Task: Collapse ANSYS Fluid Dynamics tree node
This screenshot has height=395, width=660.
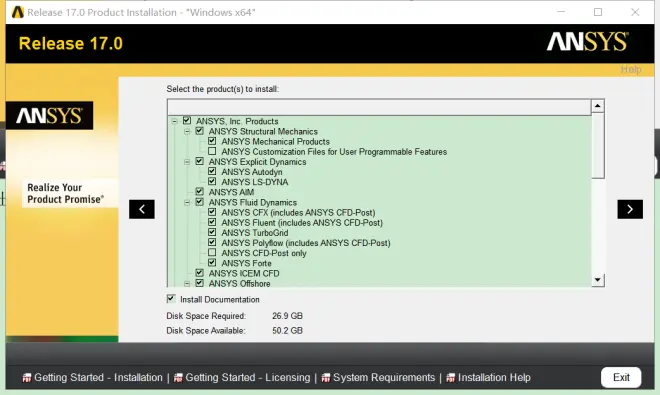Action: pyautogui.click(x=187, y=203)
